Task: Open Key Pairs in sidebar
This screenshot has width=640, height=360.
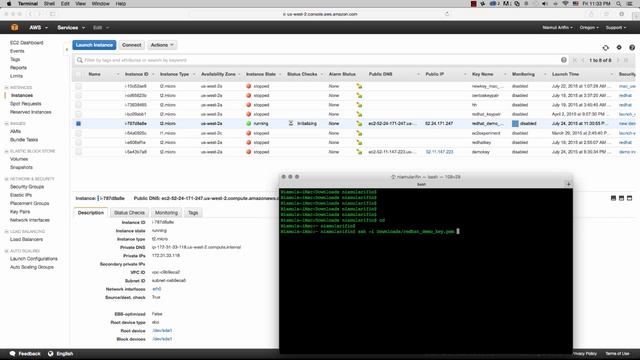Action: pyautogui.click(x=20, y=211)
